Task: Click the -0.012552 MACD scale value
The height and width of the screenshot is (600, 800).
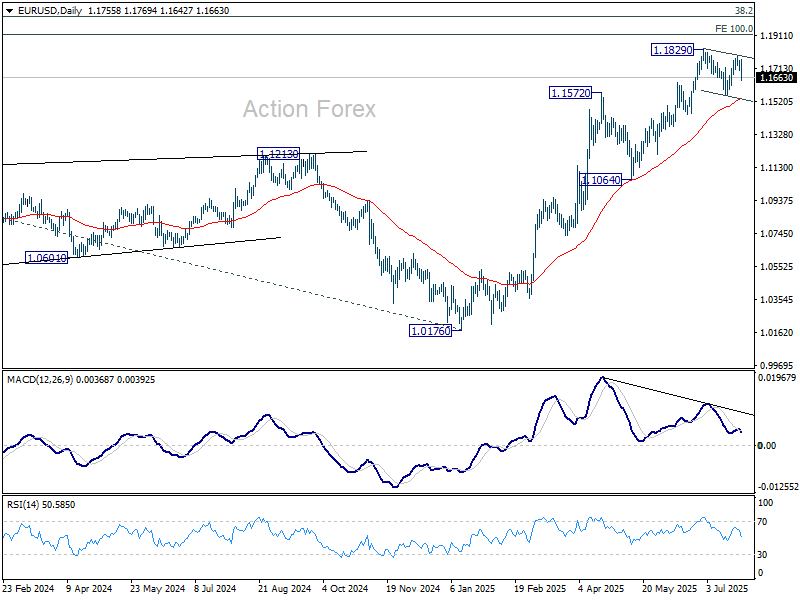Action: [x=778, y=487]
